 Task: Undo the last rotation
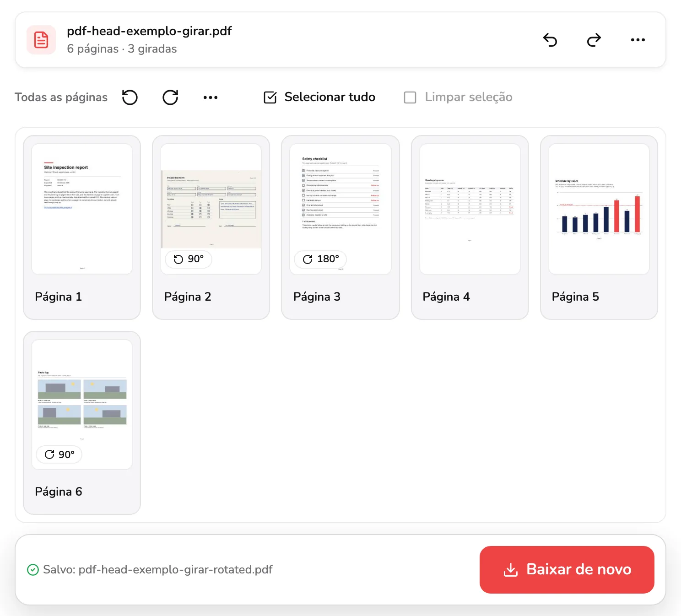(550, 40)
